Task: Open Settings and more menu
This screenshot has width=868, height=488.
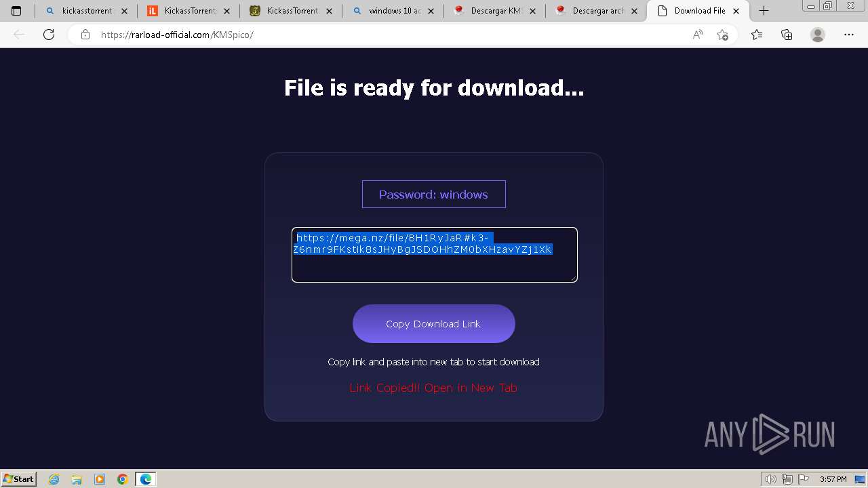Action: (849, 35)
